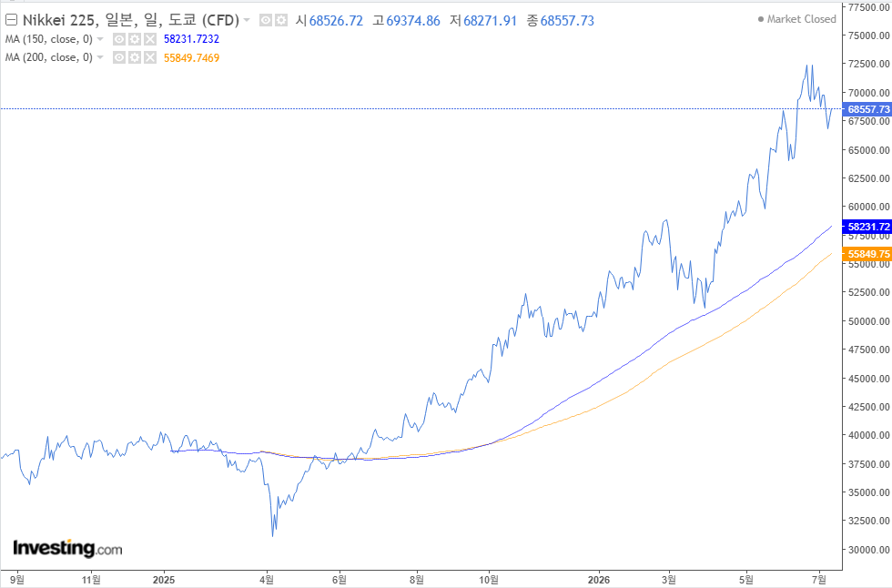Click the 42500.00 price axis label

point(868,407)
